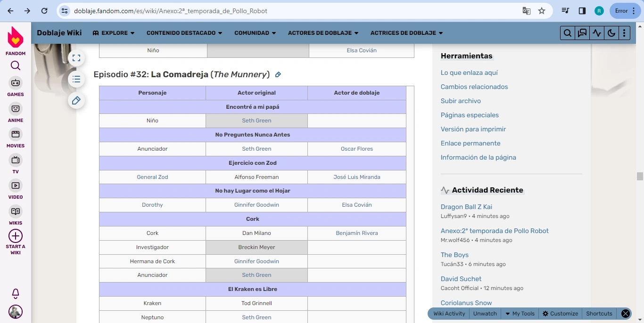Open the sidebar search magnifier icon

(x=16, y=65)
